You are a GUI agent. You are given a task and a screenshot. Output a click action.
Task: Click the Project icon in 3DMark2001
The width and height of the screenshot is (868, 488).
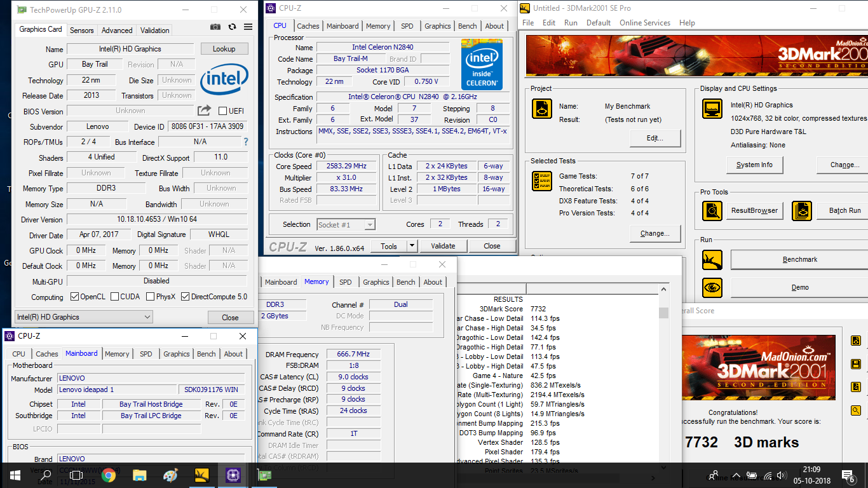pyautogui.click(x=541, y=109)
